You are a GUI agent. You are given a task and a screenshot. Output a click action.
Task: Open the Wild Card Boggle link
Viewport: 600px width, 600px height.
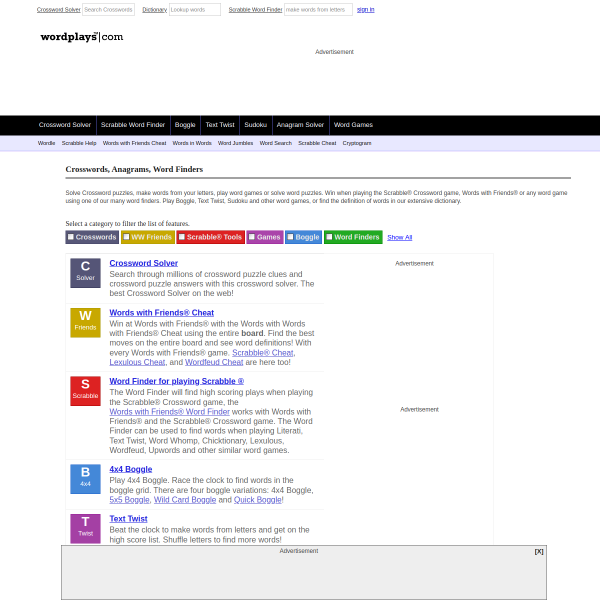[x=185, y=500]
